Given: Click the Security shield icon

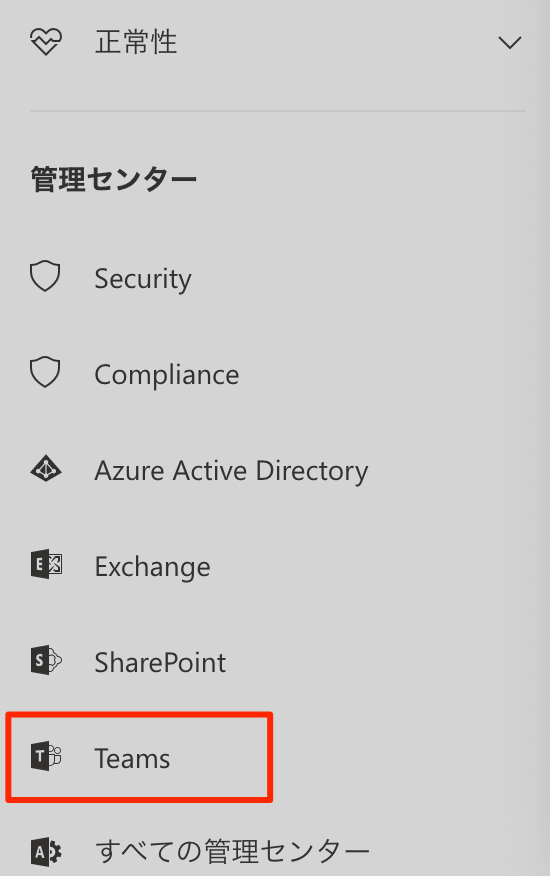Looking at the screenshot, I should pos(45,276).
